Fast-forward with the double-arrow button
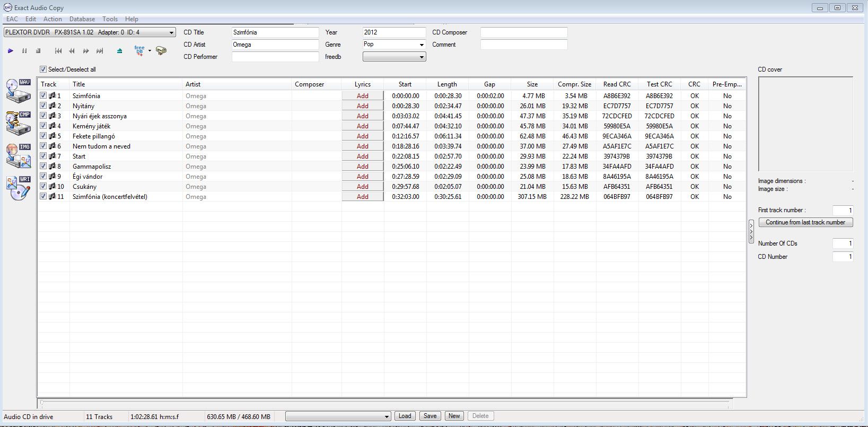Image resolution: width=868 pixels, height=427 pixels. [x=86, y=51]
